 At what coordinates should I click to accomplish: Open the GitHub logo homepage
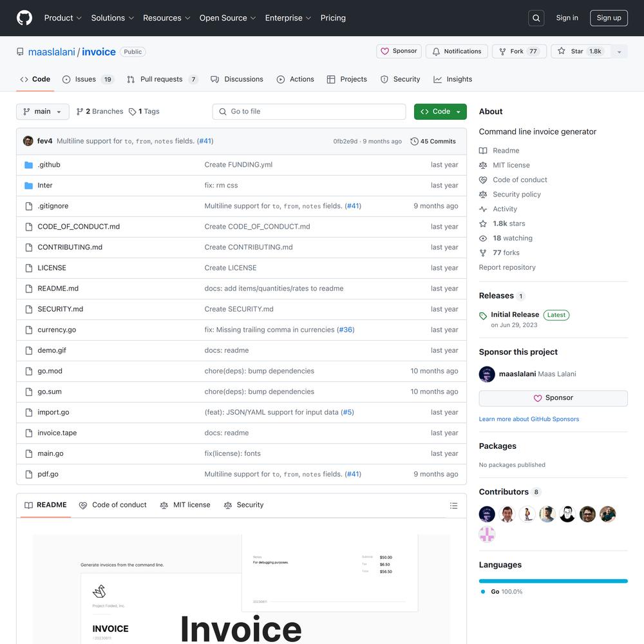[24, 18]
